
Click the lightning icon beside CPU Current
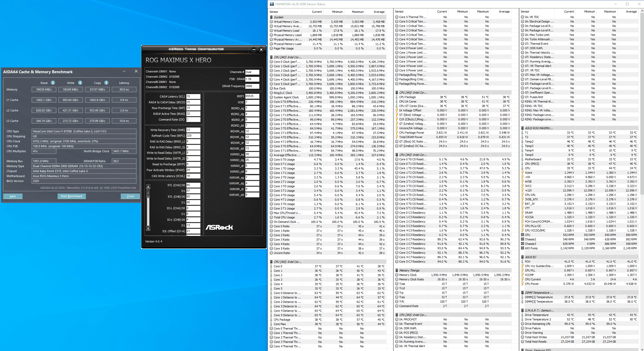[522, 279]
